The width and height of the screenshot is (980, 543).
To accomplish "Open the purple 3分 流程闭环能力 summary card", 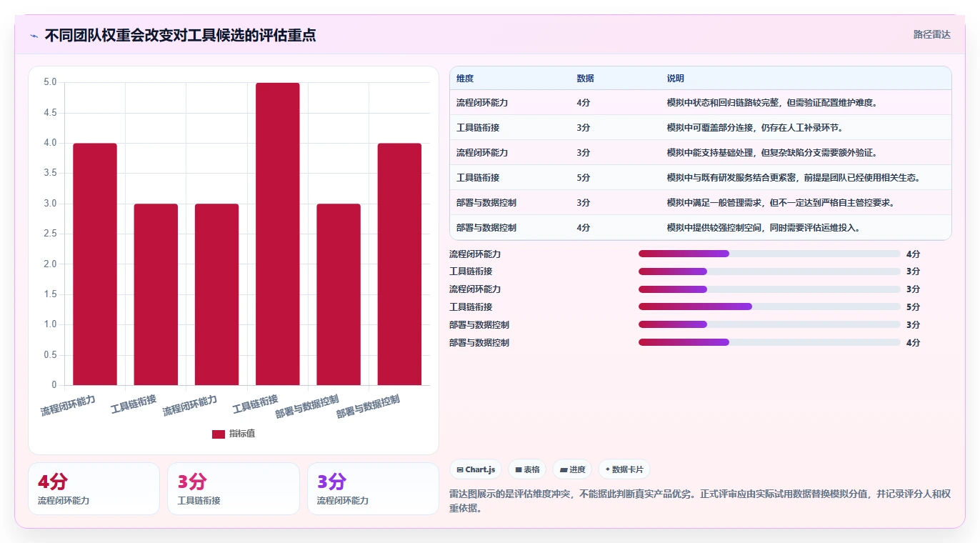I will pos(373,489).
